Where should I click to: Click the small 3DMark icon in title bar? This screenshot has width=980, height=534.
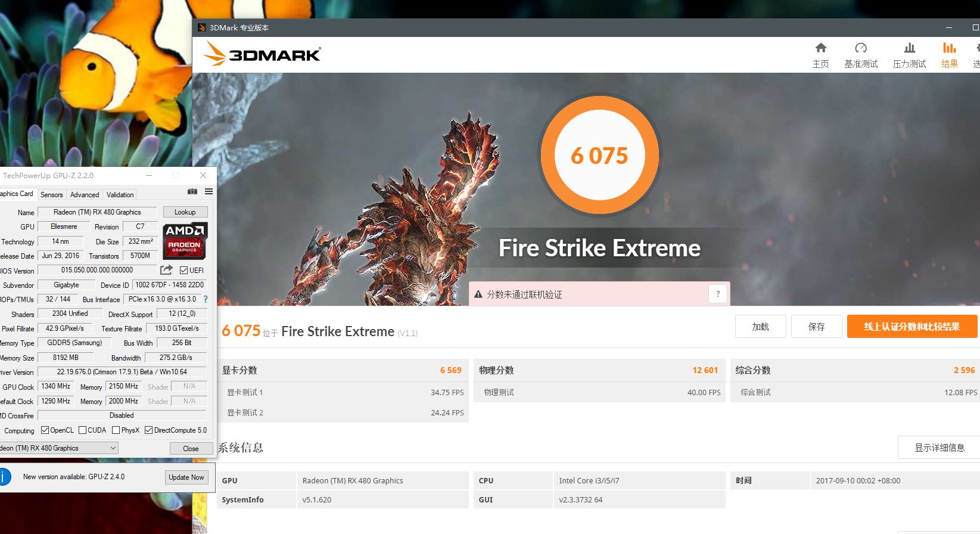pos(202,27)
